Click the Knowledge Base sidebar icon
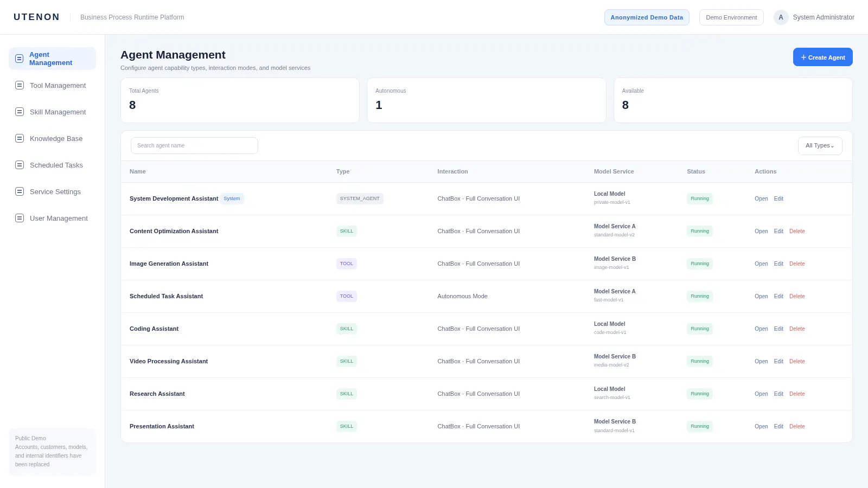868x488 pixels. 20,138
